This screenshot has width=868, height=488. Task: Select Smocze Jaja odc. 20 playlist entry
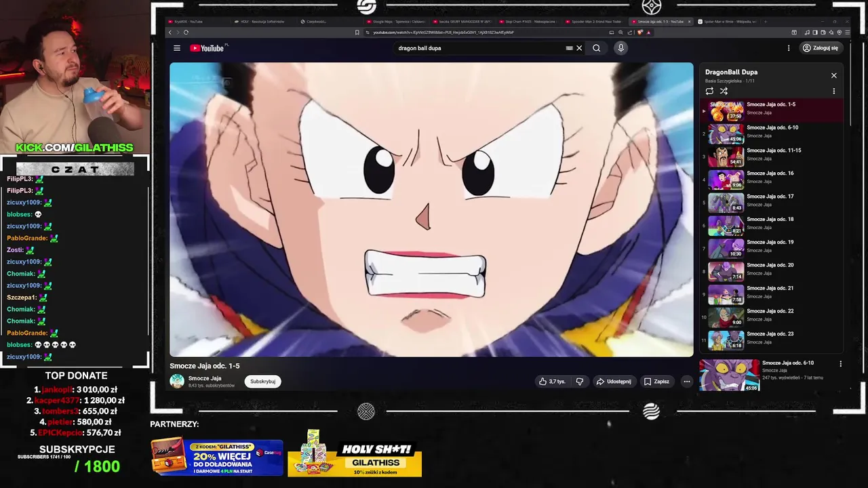(772, 270)
